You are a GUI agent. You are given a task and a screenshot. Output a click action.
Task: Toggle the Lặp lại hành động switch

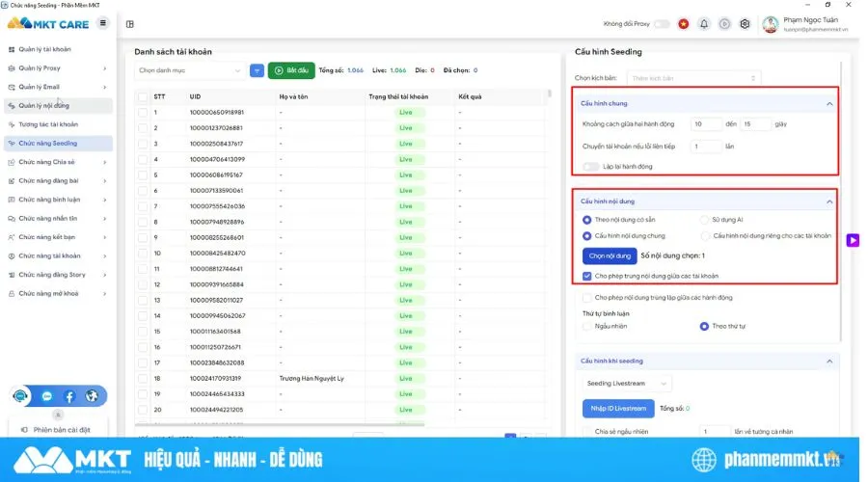590,167
